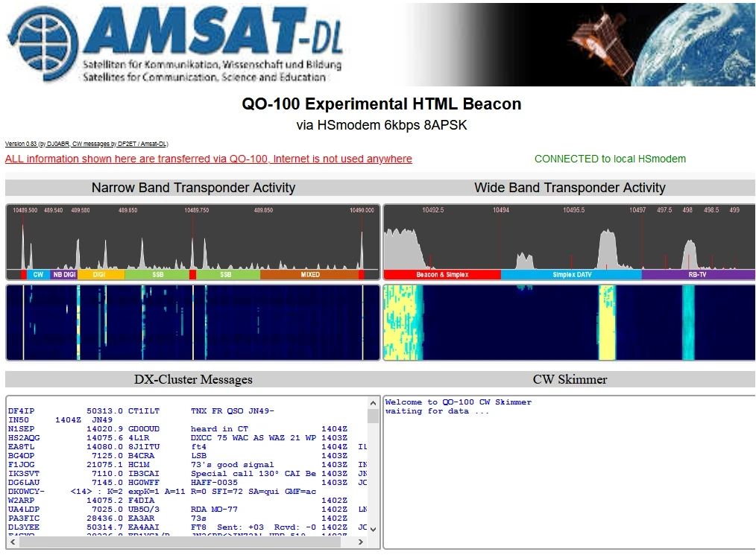Click the red Beacon & Simplex segment
Image resolution: width=756 pixels, height=555 pixels.
[442, 275]
